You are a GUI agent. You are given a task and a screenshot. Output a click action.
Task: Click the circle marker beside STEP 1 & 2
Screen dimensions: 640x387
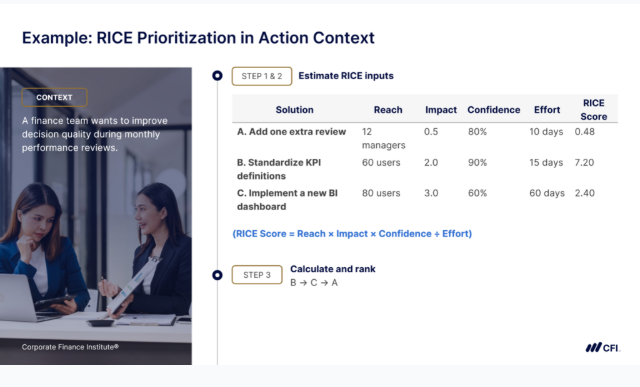click(x=218, y=76)
